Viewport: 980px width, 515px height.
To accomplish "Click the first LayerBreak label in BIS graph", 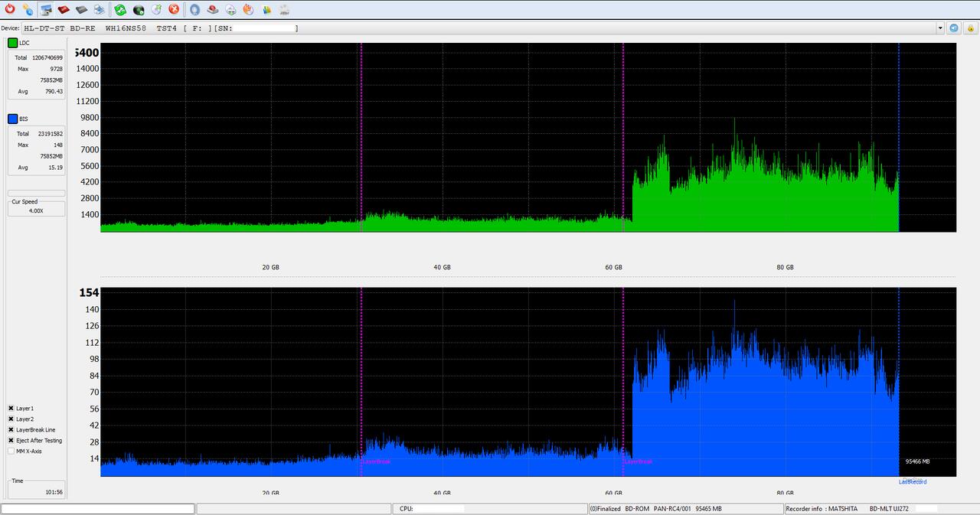I will (376, 462).
